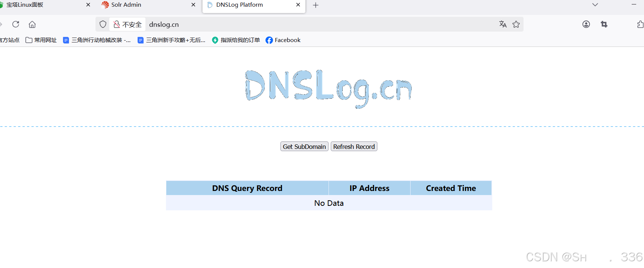
Task: Click the translate page icon
Action: click(x=503, y=24)
